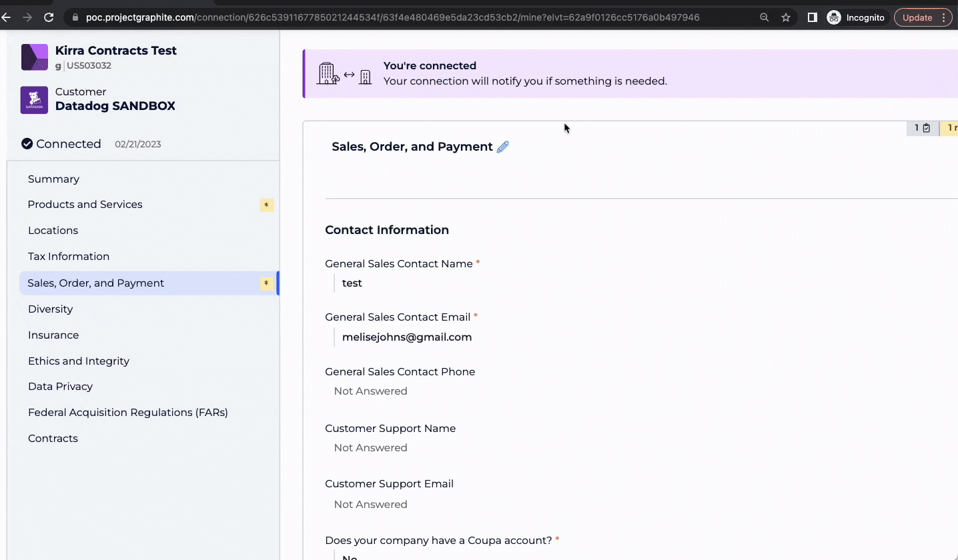Click the General Sales Contact Email label
This screenshot has width=958, height=560.
pyautogui.click(x=398, y=317)
